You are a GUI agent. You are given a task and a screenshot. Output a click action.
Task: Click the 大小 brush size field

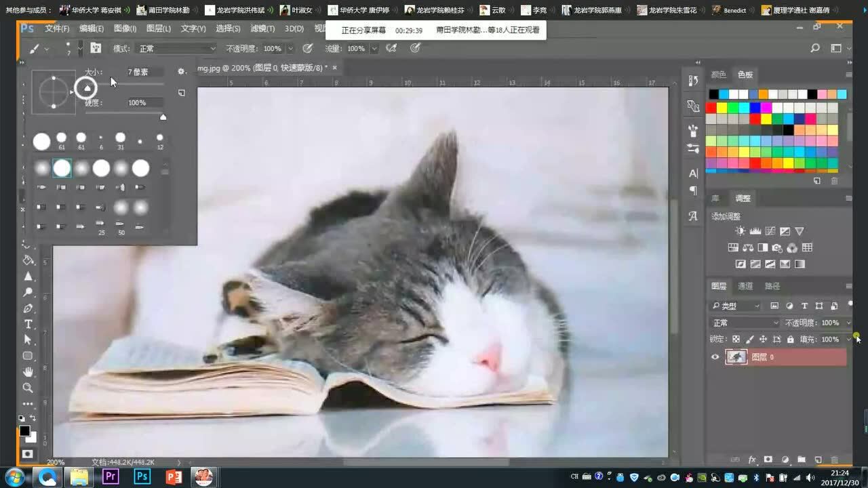[x=144, y=72]
